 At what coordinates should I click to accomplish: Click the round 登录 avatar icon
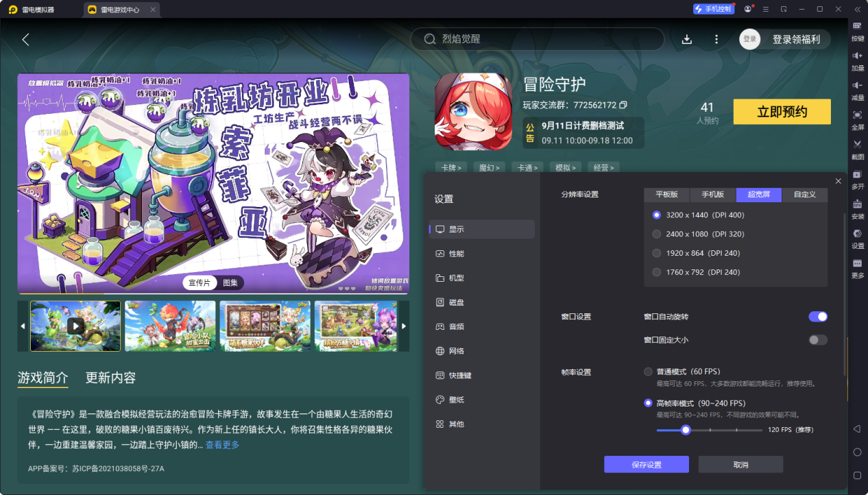point(750,39)
